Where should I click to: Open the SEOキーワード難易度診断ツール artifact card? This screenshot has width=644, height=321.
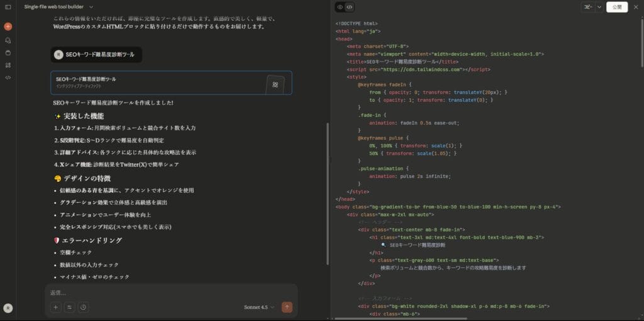coord(171,82)
